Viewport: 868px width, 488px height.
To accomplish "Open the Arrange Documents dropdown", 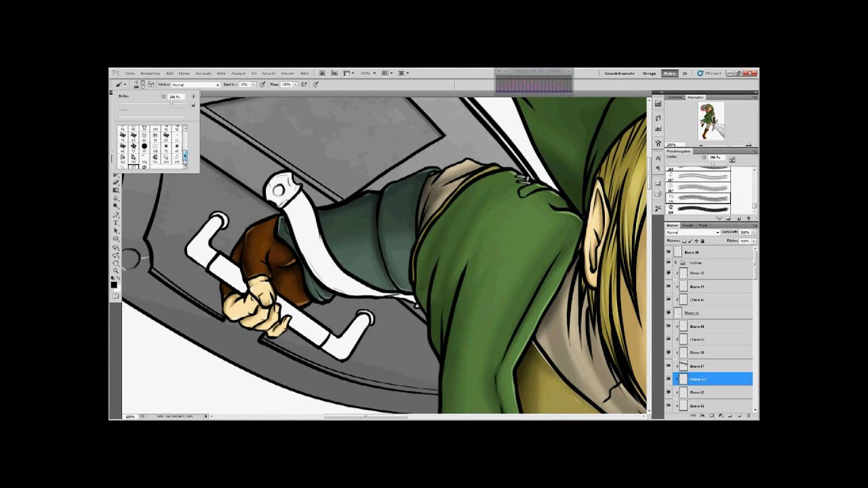I will pyautogui.click(x=387, y=73).
